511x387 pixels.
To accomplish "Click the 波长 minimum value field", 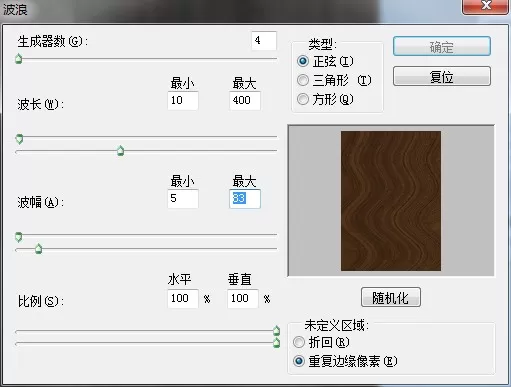I will point(183,100).
